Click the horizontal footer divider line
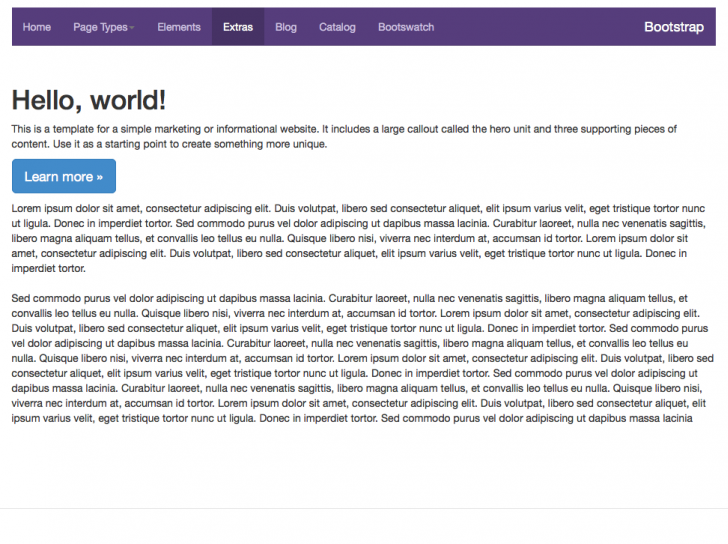728x544 pixels. click(x=364, y=509)
